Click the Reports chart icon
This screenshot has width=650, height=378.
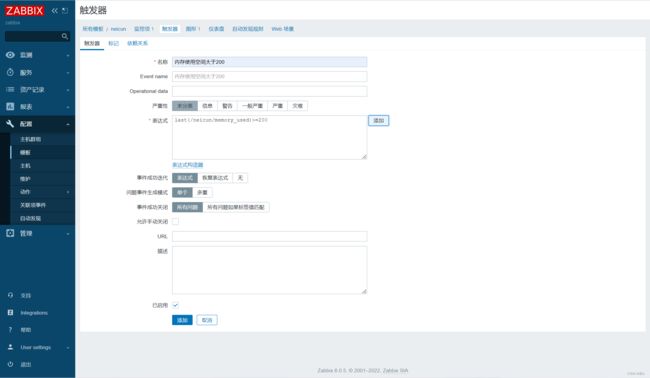(10, 107)
